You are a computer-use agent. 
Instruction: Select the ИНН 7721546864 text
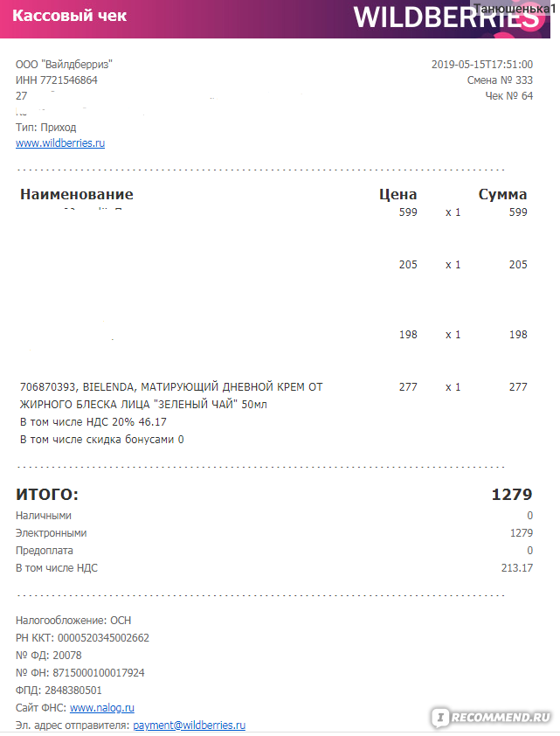(56, 80)
